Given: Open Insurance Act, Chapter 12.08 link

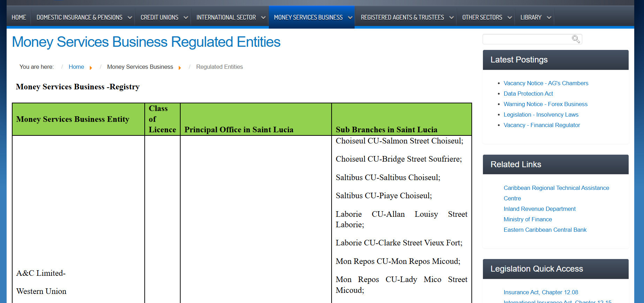Looking at the screenshot, I should coord(541,292).
